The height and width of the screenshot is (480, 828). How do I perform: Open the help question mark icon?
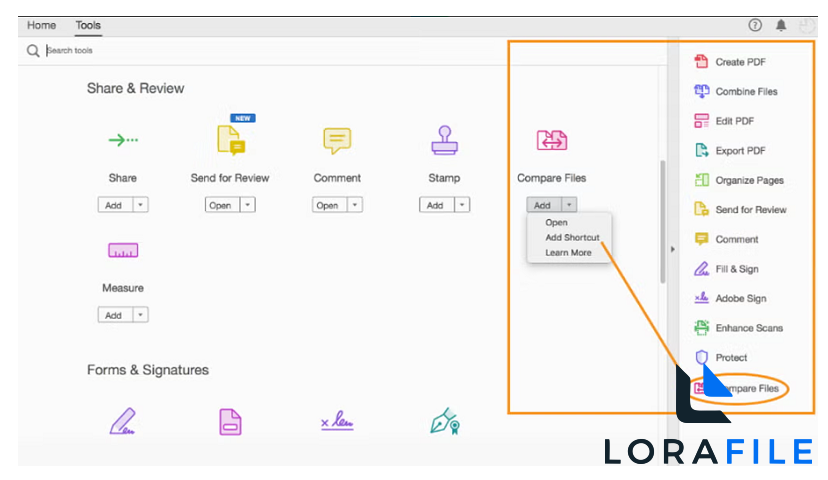[x=755, y=25]
